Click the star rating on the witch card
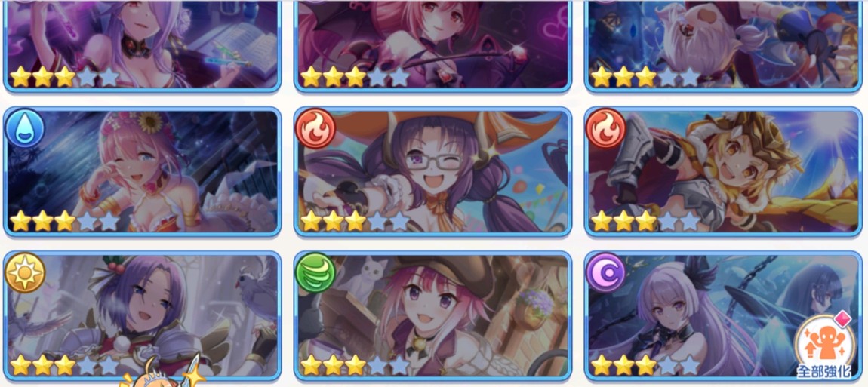The image size is (868, 387). pyautogui.click(x=355, y=221)
